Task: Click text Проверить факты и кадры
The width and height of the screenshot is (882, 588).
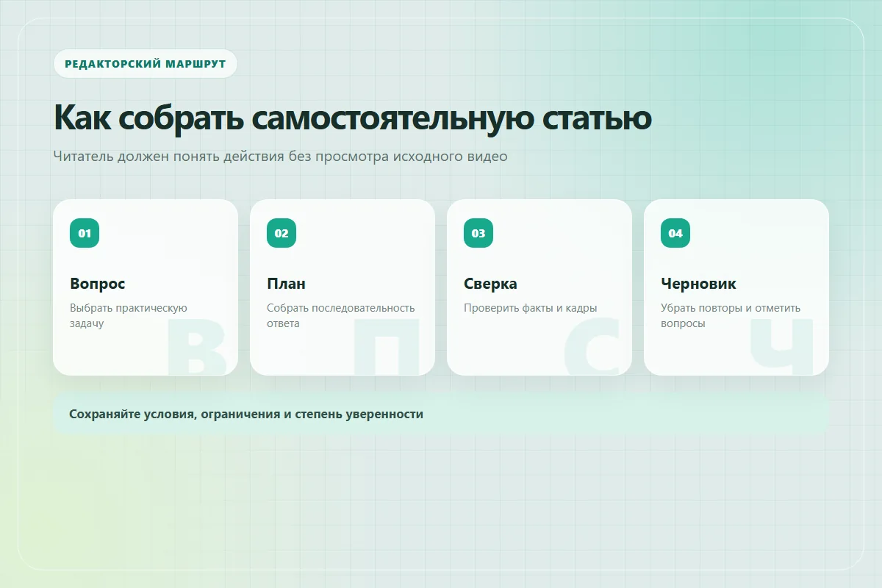Action: tap(531, 308)
